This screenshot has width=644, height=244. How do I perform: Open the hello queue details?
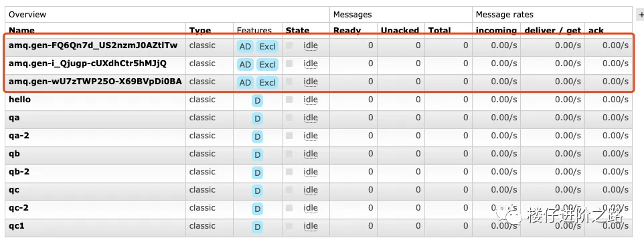(19, 100)
